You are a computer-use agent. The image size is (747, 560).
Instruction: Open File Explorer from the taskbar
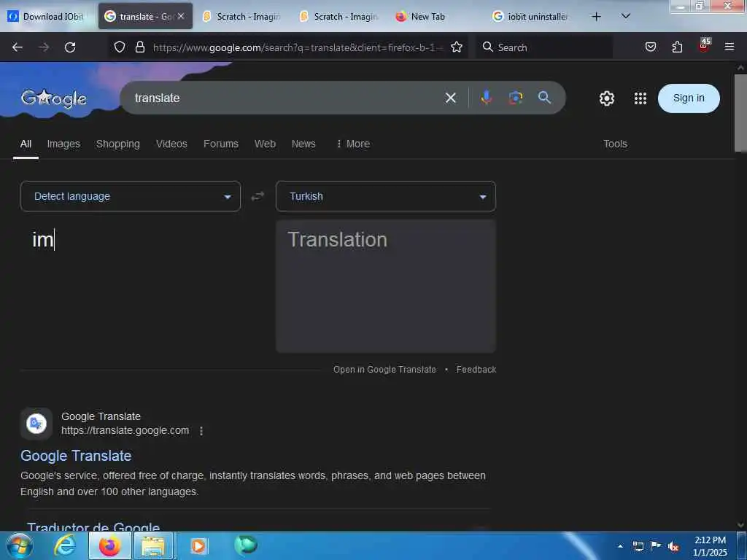[153, 545]
